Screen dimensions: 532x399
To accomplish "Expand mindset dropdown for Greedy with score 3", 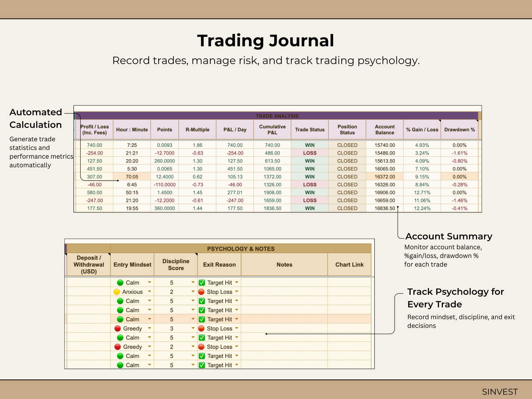I will (149, 328).
